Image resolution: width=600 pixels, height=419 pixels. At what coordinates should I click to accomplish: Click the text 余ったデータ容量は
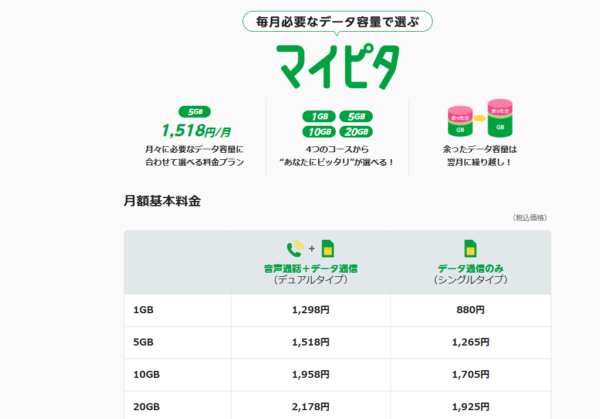480,149
